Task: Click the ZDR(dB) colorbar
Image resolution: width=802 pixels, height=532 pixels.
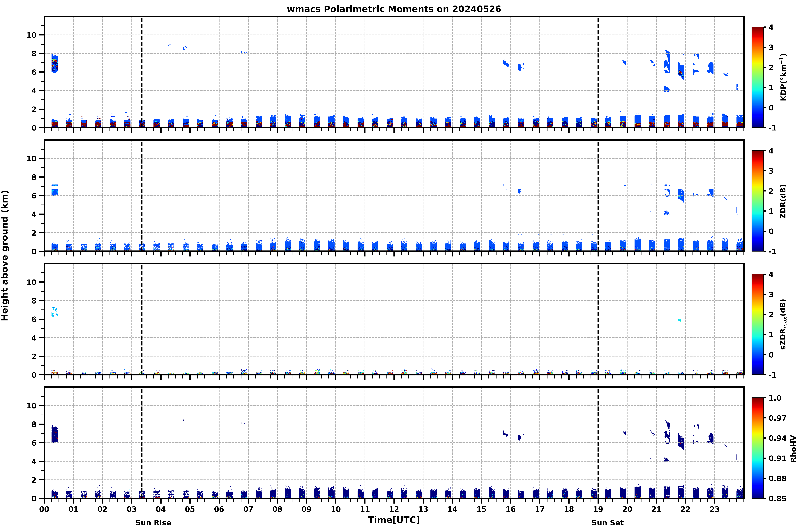Action: (757, 201)
